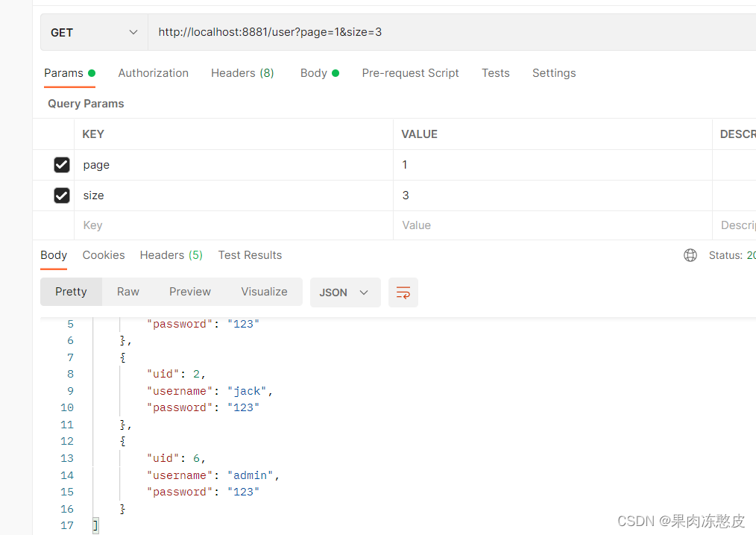Open the response Cookies tab
756x535 pixels.
104,255
